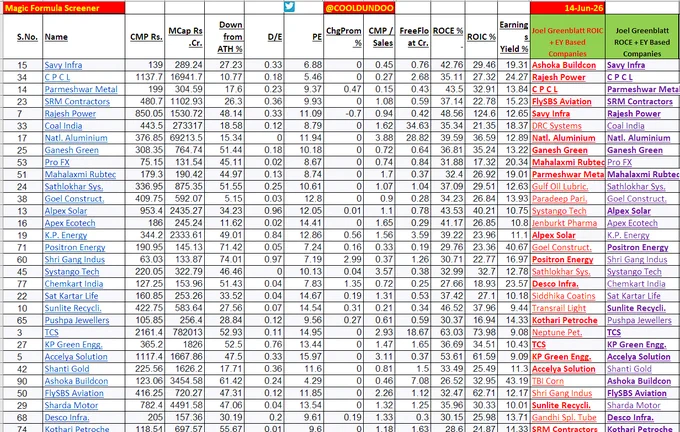Open Desco Infra. link in Name column

point(67,417)
